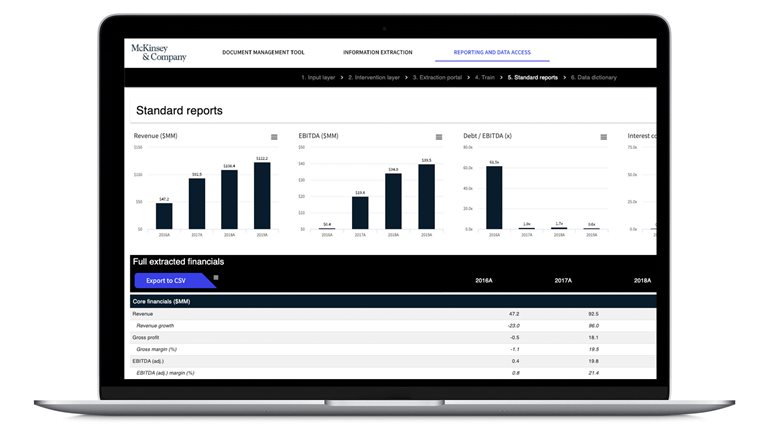This screenshot has width=767, height=431.
Task: Open the EBITDA chart hamburger menu
Action: coord(439,137)
